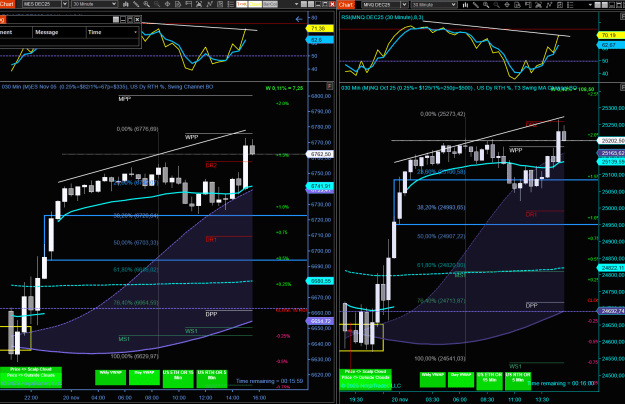Toggle yellow Cloud button in MES toolbar
The image size is (625, 404).
pyautogui.click(x=255, y=4)
